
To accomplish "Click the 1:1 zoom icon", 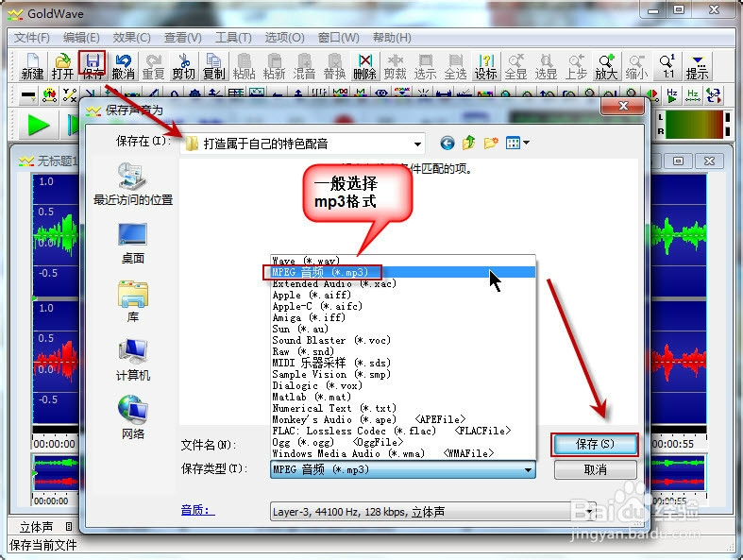I will click(667, 66).
